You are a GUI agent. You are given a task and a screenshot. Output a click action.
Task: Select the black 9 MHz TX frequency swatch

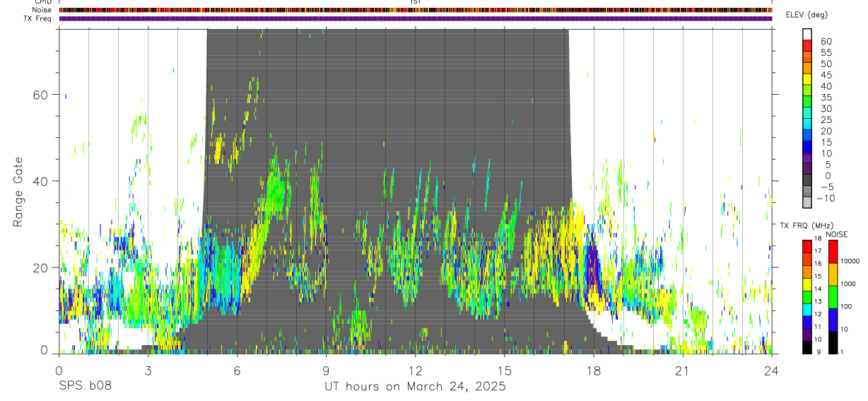(807, 347)
